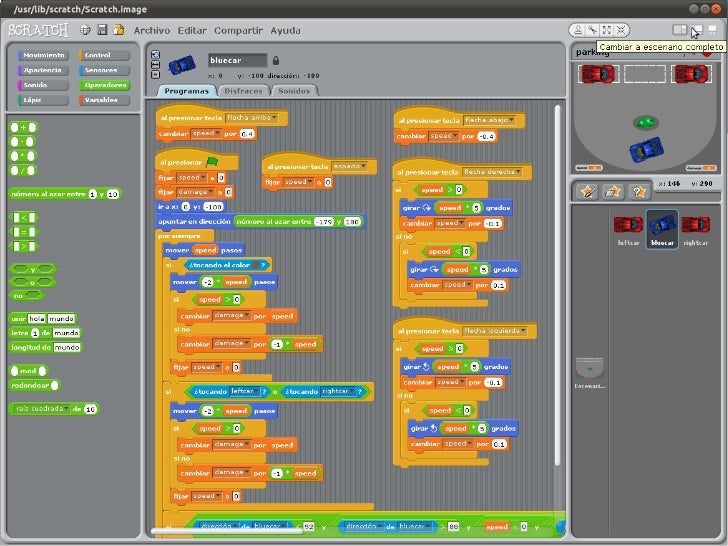Viewport: 728px width, 546px height.
Task: Set rotation style to can rotate
Action: click(x=156, y=54)
